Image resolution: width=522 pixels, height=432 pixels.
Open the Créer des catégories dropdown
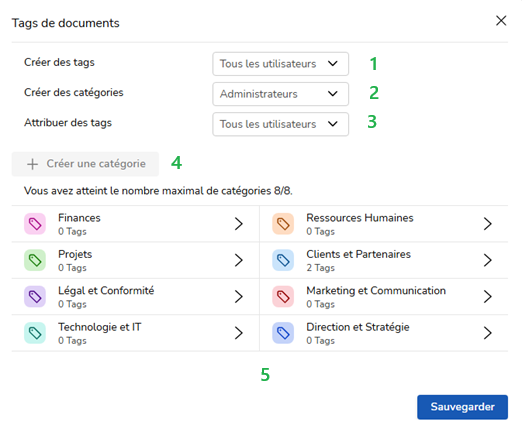tap(281, 94)
